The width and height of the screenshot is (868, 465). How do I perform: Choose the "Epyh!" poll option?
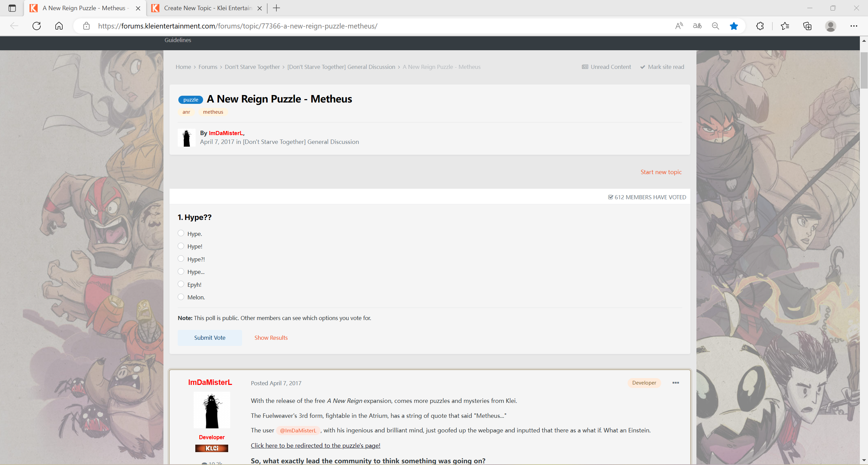tap(181, 284)
